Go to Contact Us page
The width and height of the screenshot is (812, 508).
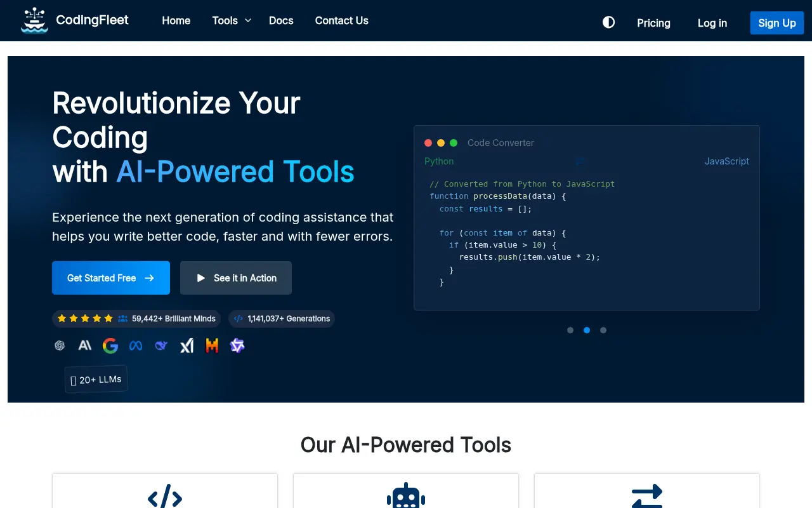341,20
